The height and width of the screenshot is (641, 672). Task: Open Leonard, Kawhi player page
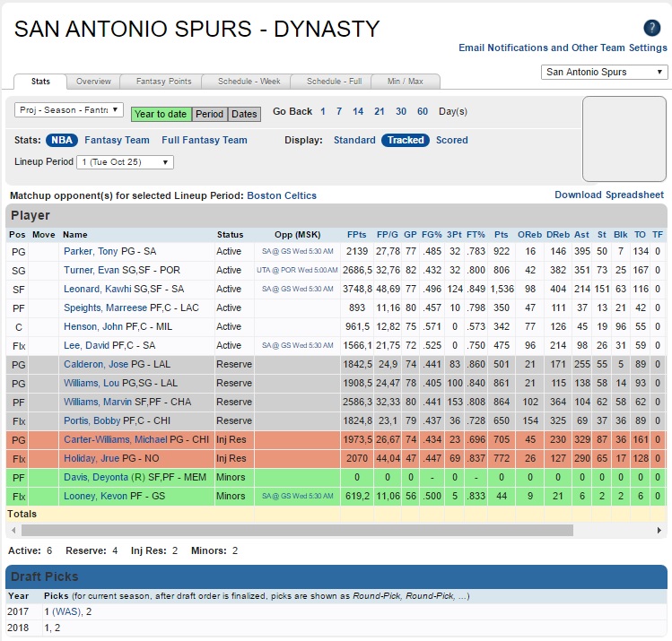point(97,289)
